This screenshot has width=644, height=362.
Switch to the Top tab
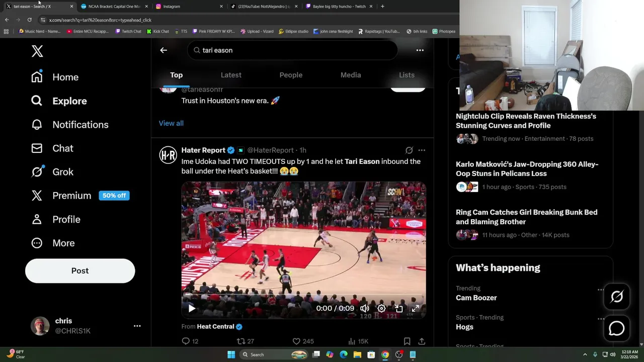coord(176,75)
